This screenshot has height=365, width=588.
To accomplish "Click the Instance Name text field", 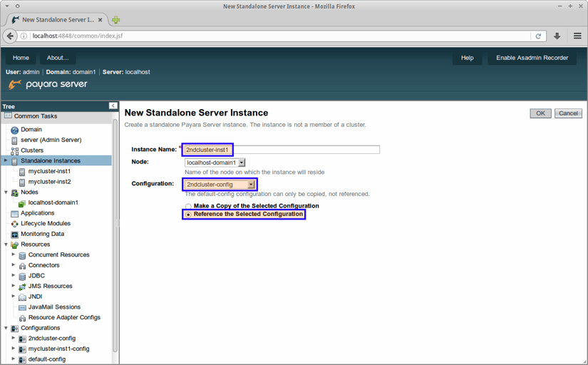I will point(282,150).
